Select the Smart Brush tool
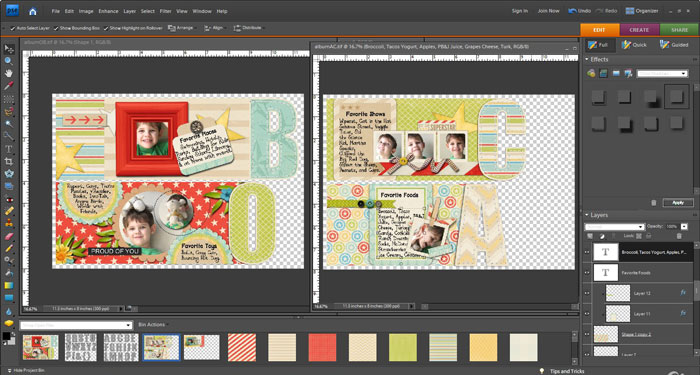This screenshot has width=700, height=375. click(x=8, y=260)
